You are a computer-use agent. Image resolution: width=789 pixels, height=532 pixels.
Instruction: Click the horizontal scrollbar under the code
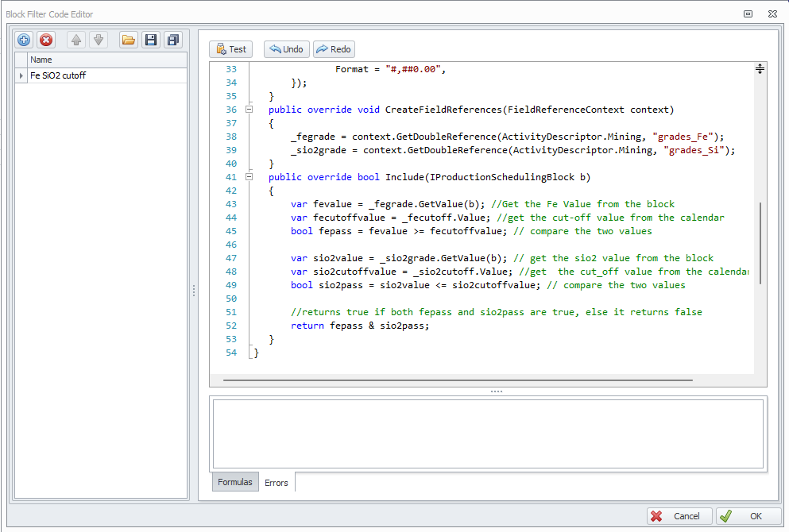point(457,380)
